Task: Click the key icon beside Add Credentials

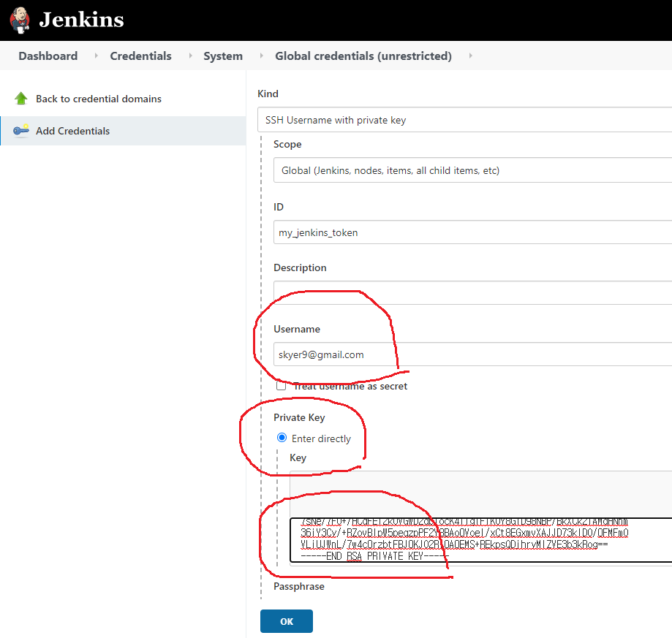Action: (x=21, y=130)
